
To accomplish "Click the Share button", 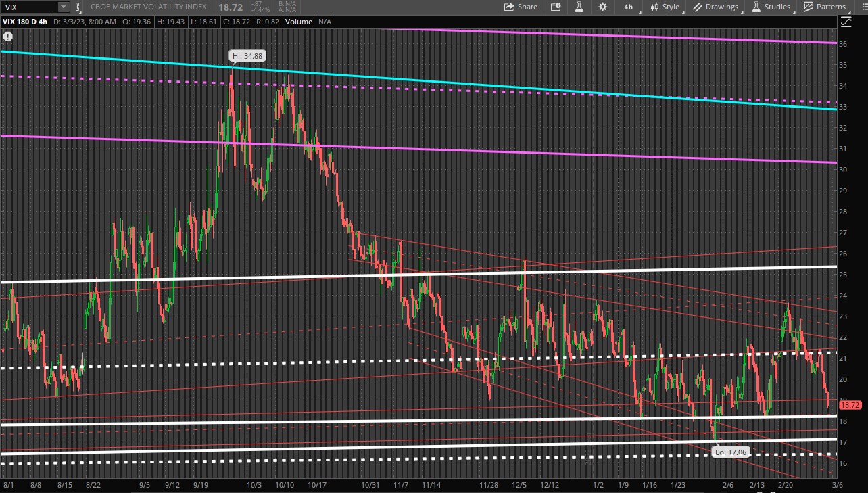I will click(521, 7).
